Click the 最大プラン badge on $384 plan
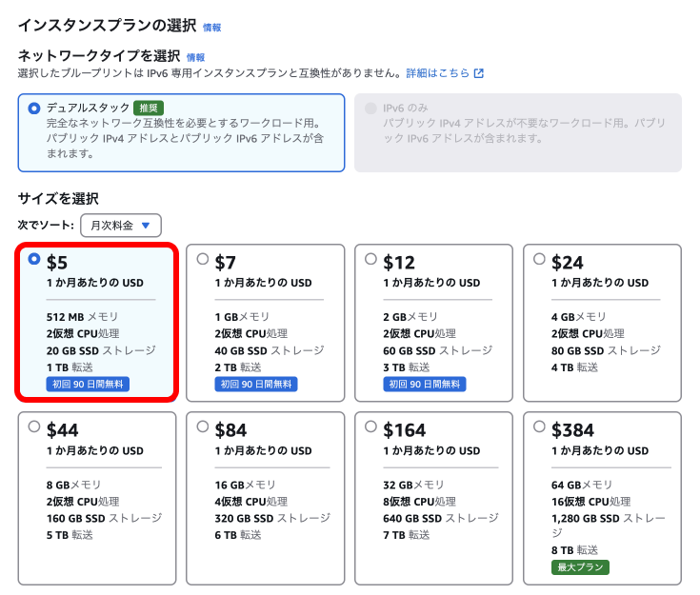The width and height of the screenshot is (700, 595). 580,567
